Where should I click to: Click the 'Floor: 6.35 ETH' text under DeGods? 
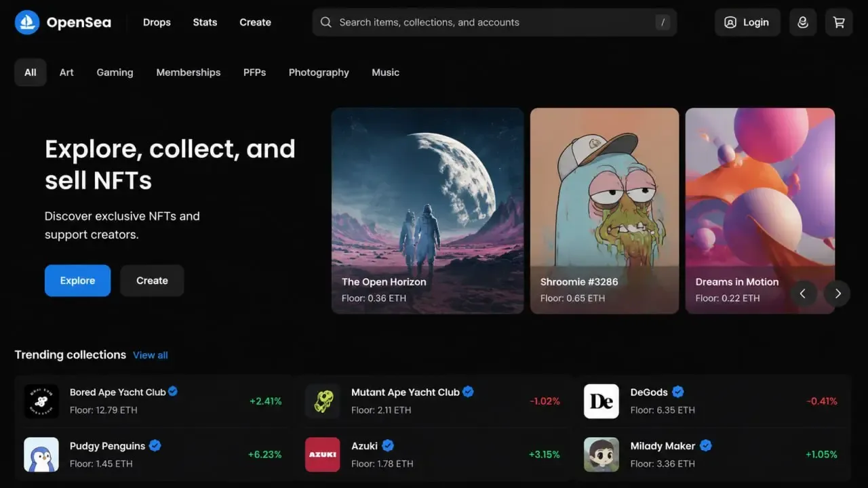[x=663, y=410]
